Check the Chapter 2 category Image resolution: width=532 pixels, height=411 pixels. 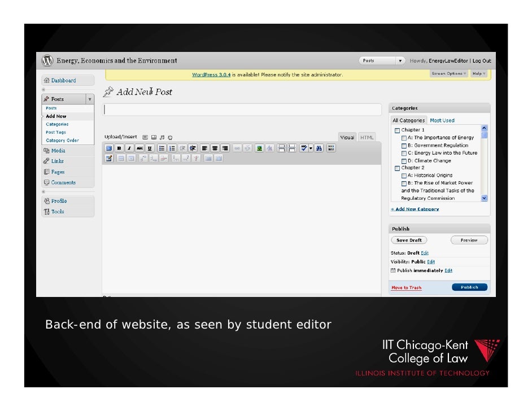[x=397, y=168]
